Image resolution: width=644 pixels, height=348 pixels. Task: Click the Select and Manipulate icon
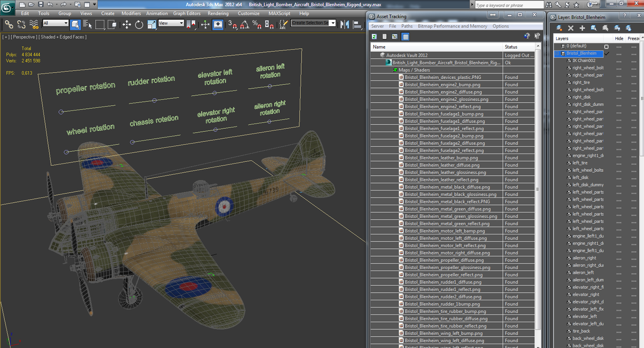click(205, 24)
